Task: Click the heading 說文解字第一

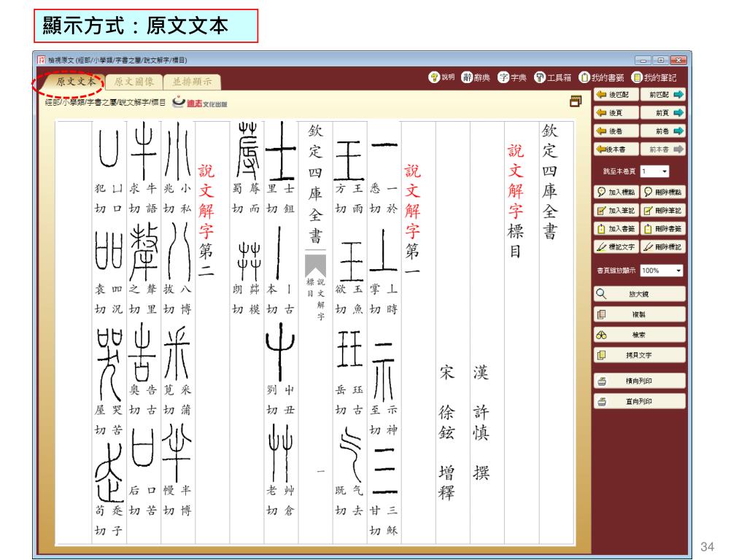Action: pos(412,220)
